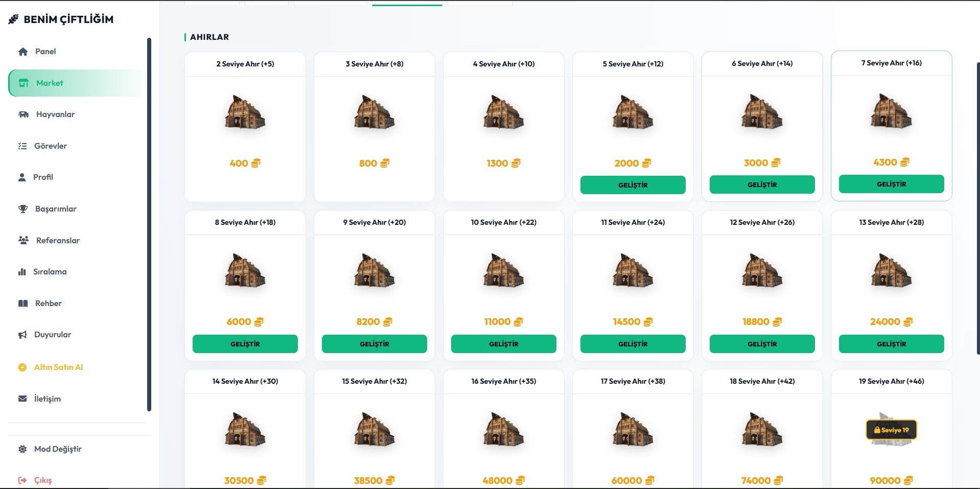Click the Başarımlar trophy icon
The height and width of the screenshot is (489, 980).
coord(23,209)
